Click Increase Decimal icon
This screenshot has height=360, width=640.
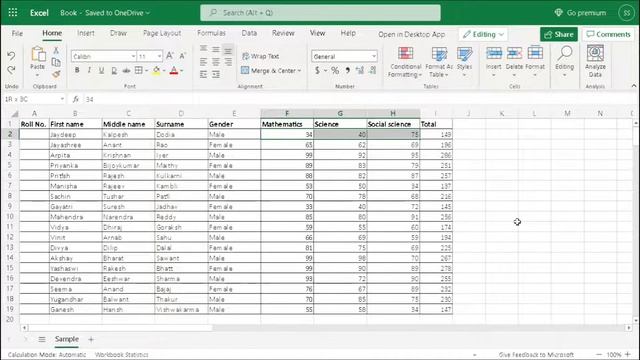(360, 71)
